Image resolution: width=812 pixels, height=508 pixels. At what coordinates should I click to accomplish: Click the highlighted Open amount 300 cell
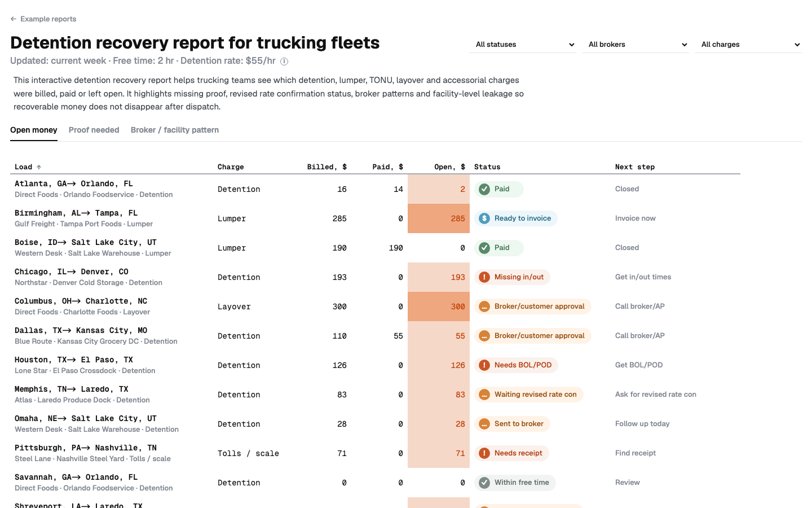(439, 306)
